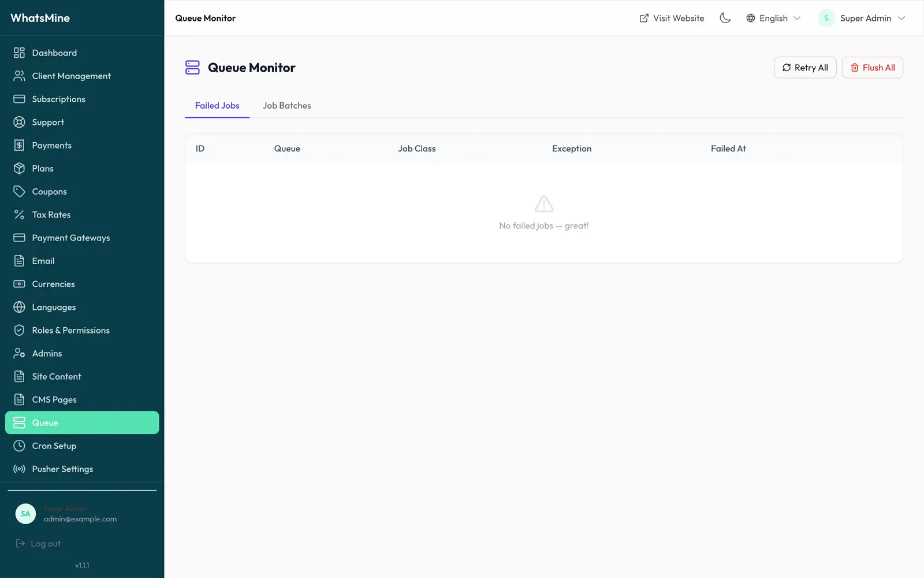Click the Retry All button
Viewport: 924px width, 578px height.
805,68
